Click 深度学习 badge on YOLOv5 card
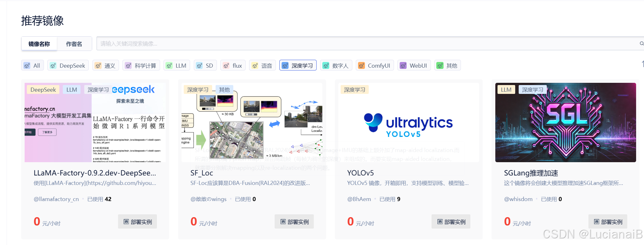The height and width of the screenshot is (245, 644). coord(355,90)
